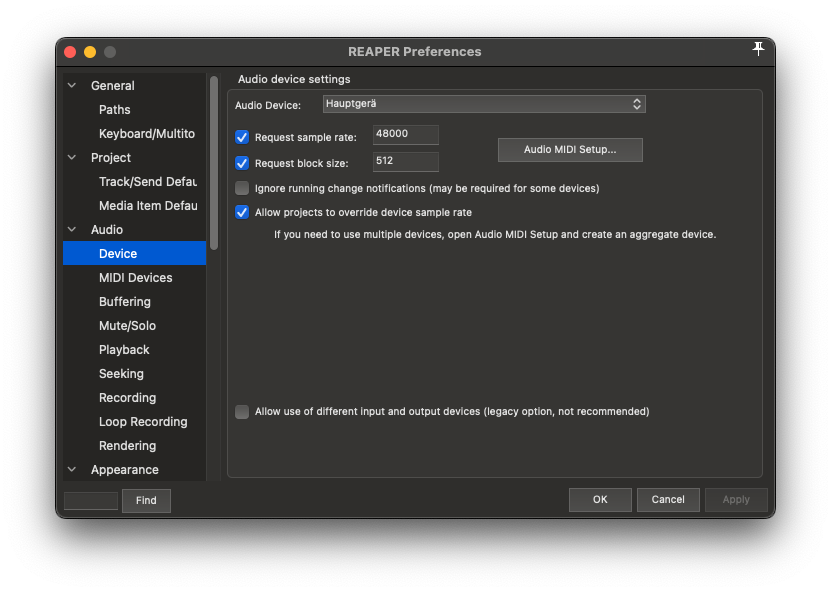Viewport: 831px width, 592px height.
Task: Close the REAPER Preferences window
Action: [x=70, y=52]
